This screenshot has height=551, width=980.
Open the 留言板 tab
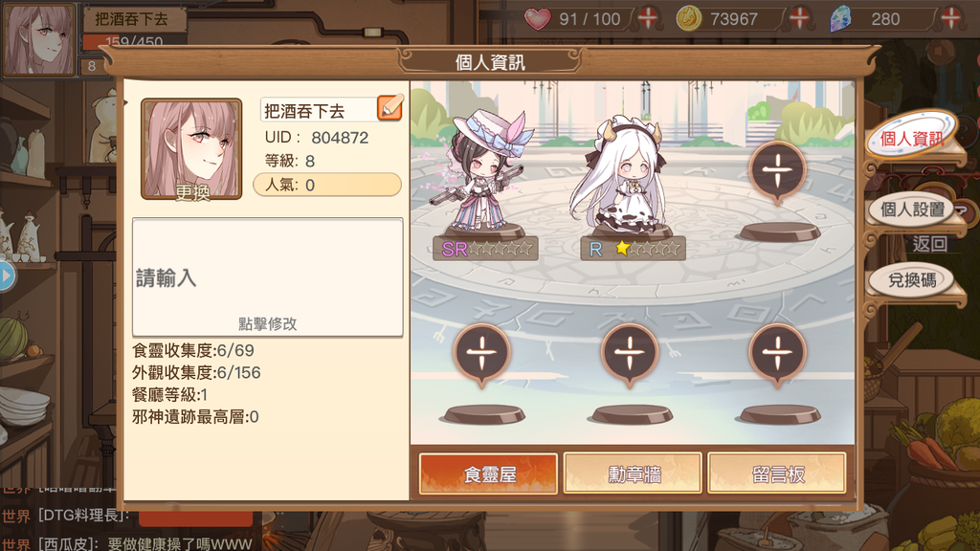click(777, 474)
